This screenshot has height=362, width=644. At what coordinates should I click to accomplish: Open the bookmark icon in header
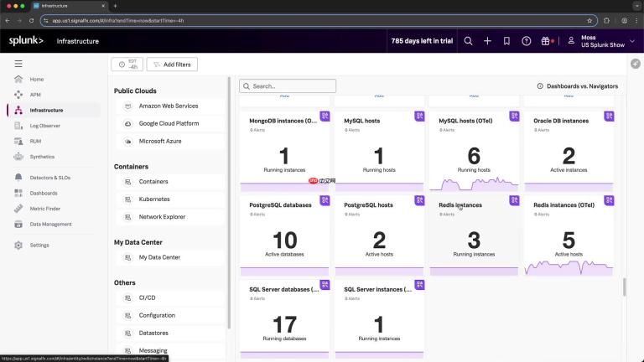click(x=506, y=41)
